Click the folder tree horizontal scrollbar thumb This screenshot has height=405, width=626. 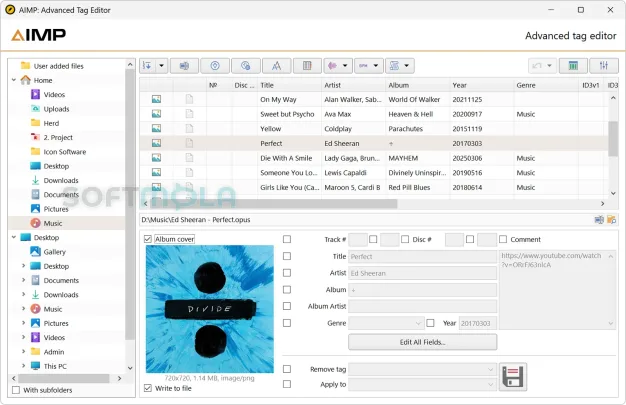[64, 378]
